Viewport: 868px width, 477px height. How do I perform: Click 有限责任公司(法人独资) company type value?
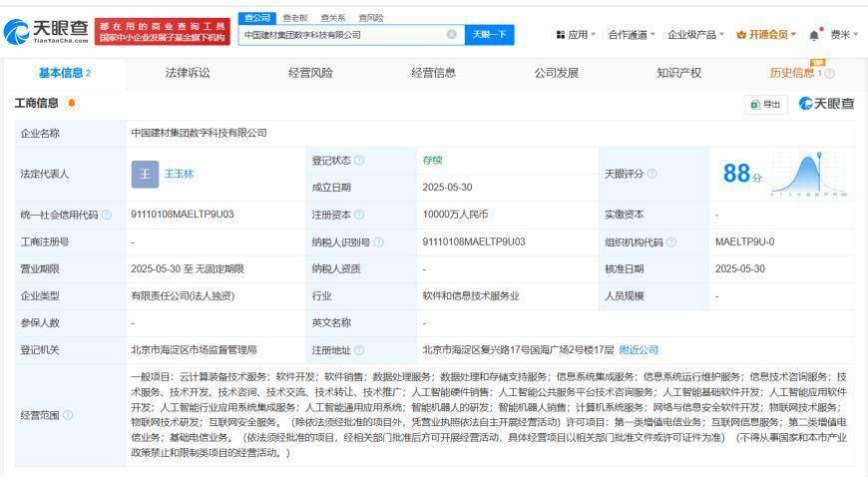click(x=183, y=295)
